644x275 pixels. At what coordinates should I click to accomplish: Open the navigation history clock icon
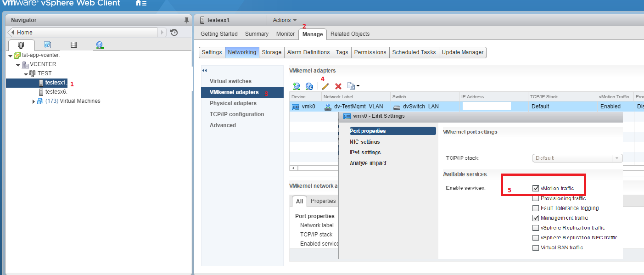click(x=174, y=33)
